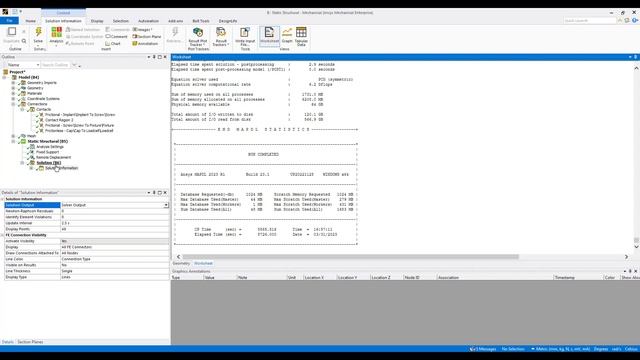Open the Add-ons ribbon tab
Viewport: 640px width, 360px height.
coord(176,21)
